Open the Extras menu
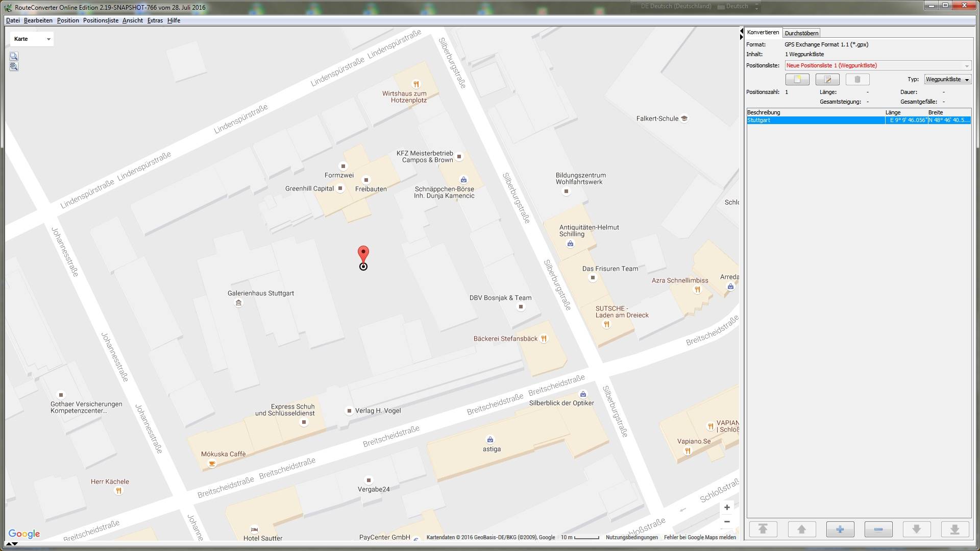The image size is (980, 551). coord(155,20)
